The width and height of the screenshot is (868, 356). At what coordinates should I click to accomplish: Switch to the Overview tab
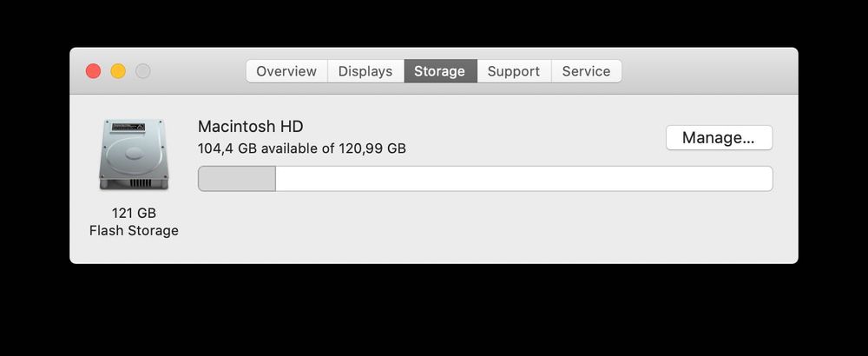click(286, 71)
